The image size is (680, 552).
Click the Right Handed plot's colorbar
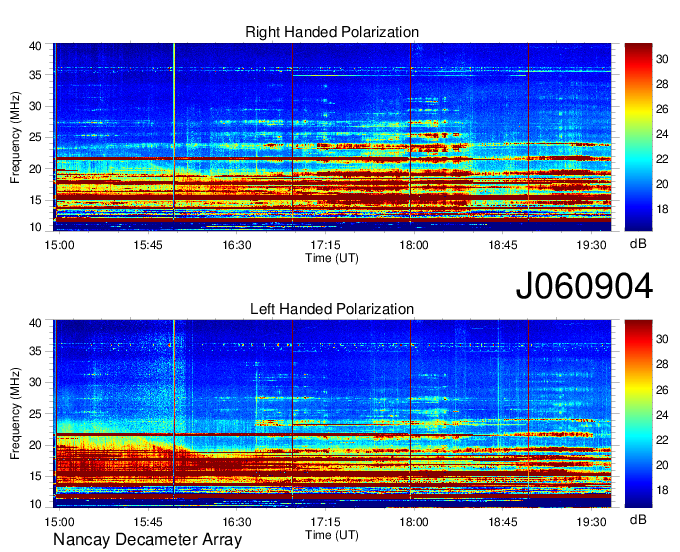[x=638, y=137]
